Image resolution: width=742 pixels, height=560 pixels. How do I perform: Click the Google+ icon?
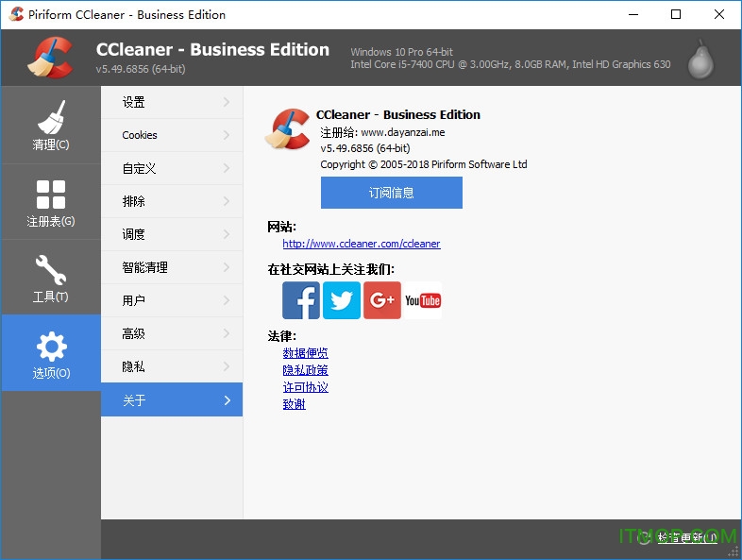(382, 300)
